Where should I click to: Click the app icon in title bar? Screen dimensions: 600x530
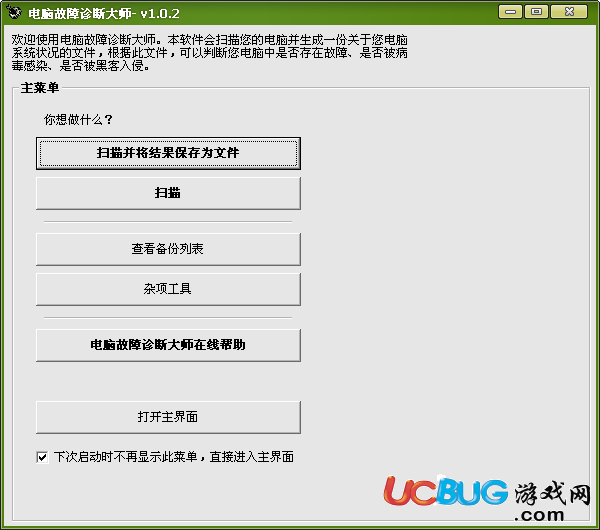point(14,13)
